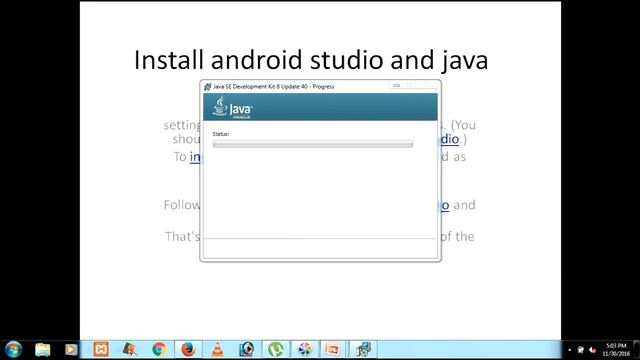
Task: Launch Windows Media Player from taskbar
Action: coord(71,350)
